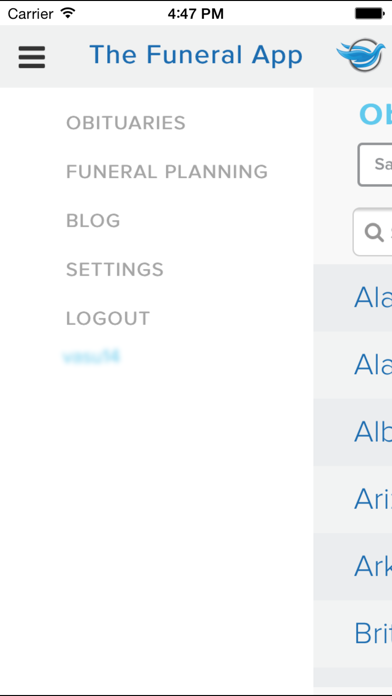Click the blue dove logo icon
392x696 pixels.
360,56
